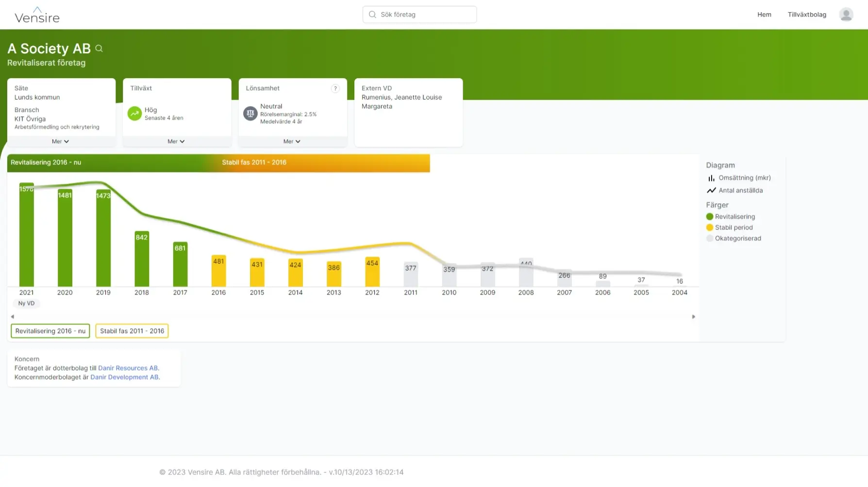Screen dimensions: 868x487
Task: Click the yellow Stabil period color swatch
Action: click(710, 227)
